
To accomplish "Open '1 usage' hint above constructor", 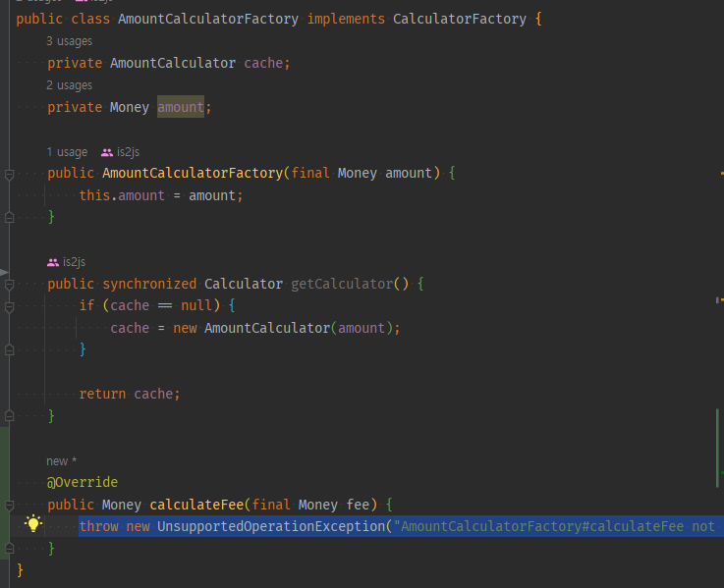I will pos(67,152).
